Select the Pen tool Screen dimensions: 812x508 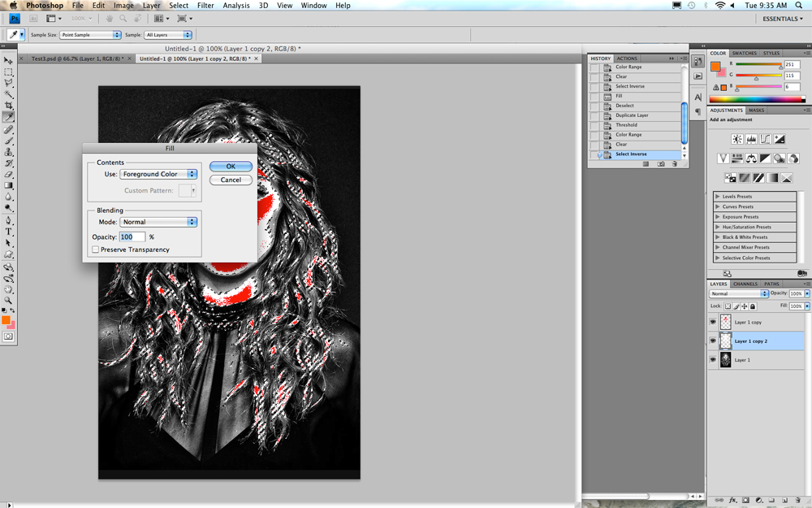click(8, 220)
